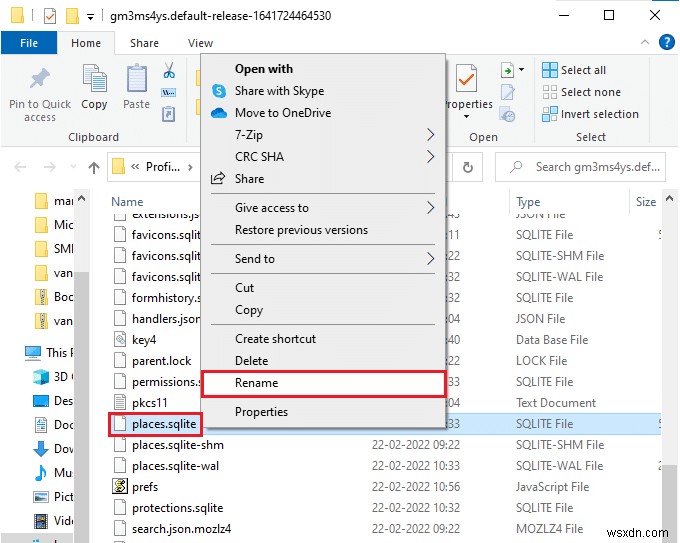This screenshot has height=543, width=680.
Task: Click the Open green arrow icon in ribbon
Action: coord(507,70)
